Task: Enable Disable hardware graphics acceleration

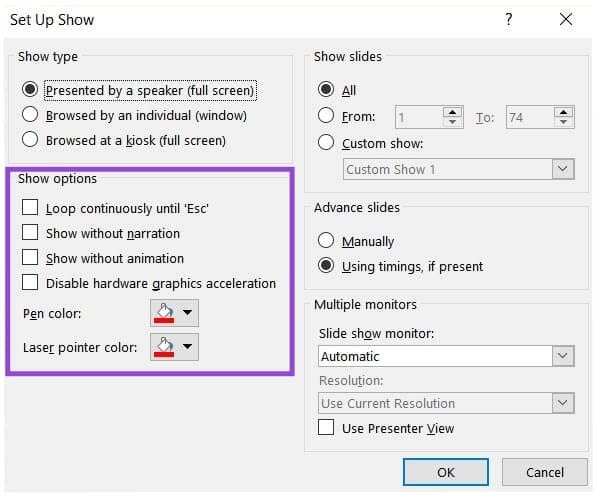Action: coord(30,282)
